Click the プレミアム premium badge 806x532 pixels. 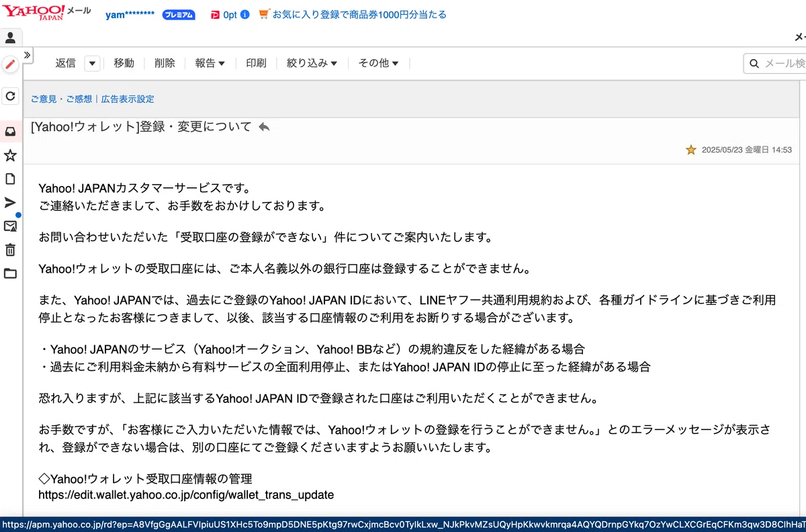pyautogui.click(x=179, y=15)
